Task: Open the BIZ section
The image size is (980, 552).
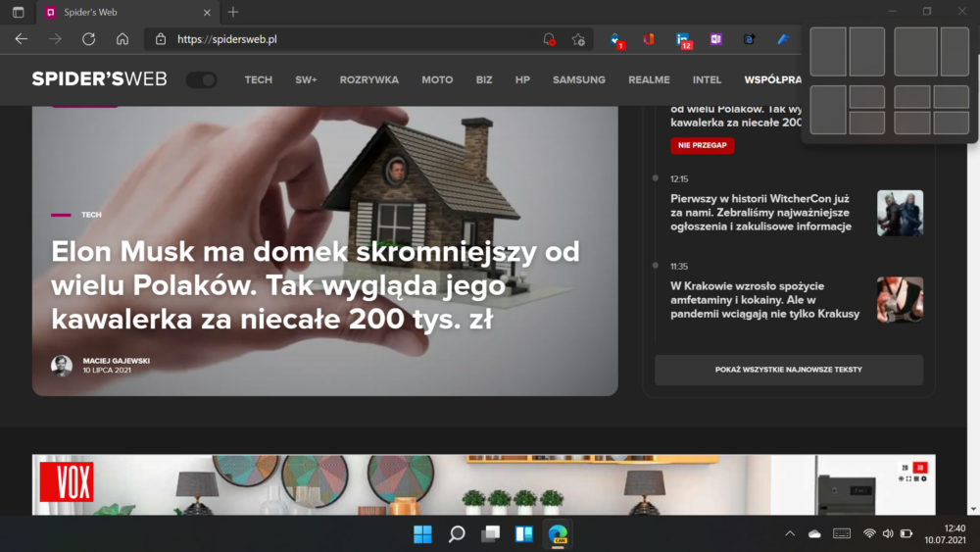Action: [x=484, y=80]
